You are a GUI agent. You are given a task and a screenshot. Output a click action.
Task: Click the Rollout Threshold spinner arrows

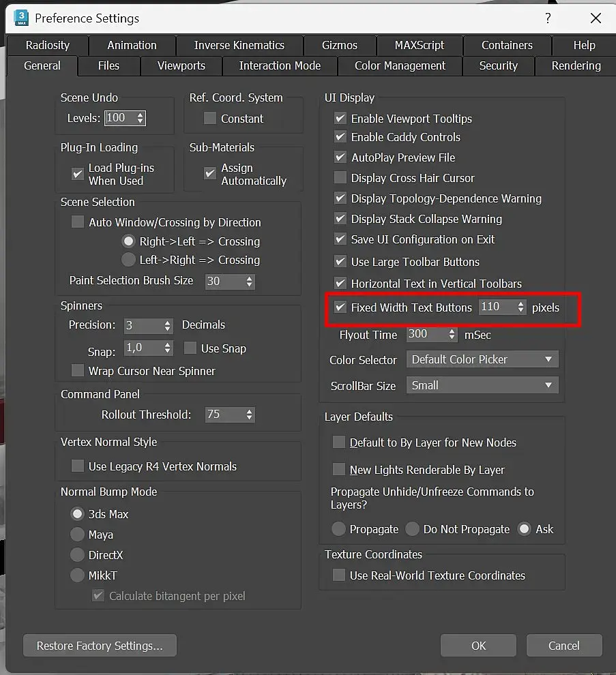pyautogui.click(x=250, y=415)
